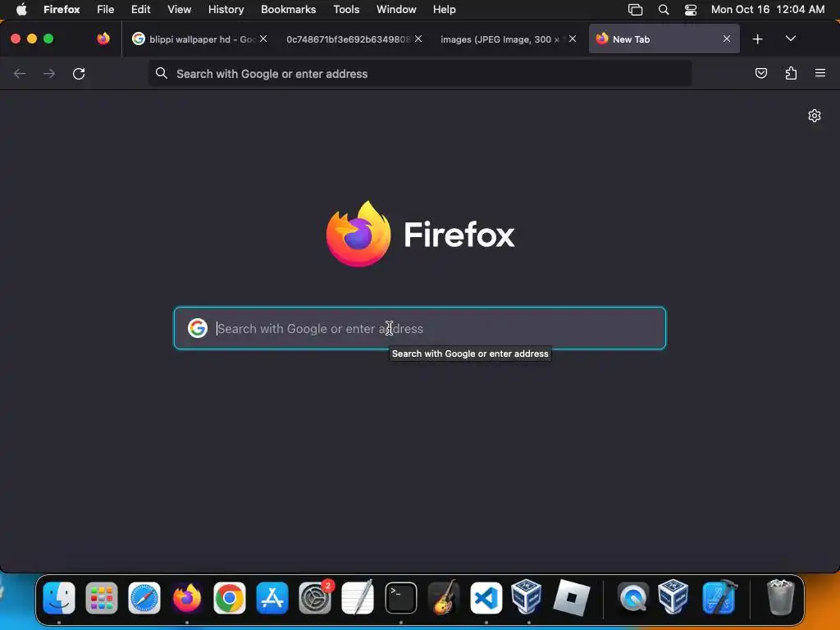Launch Google Chrome from the dock

point(230,598)
